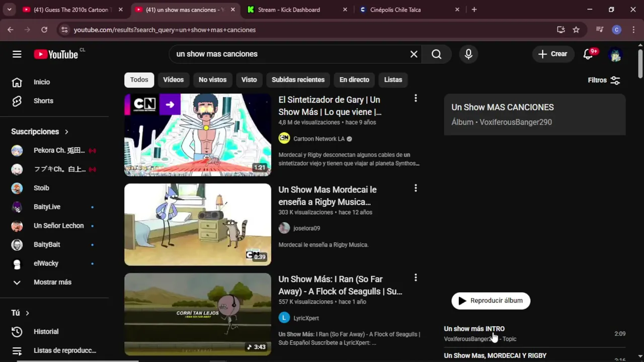Click the browser address bar URL

point(165,30)
